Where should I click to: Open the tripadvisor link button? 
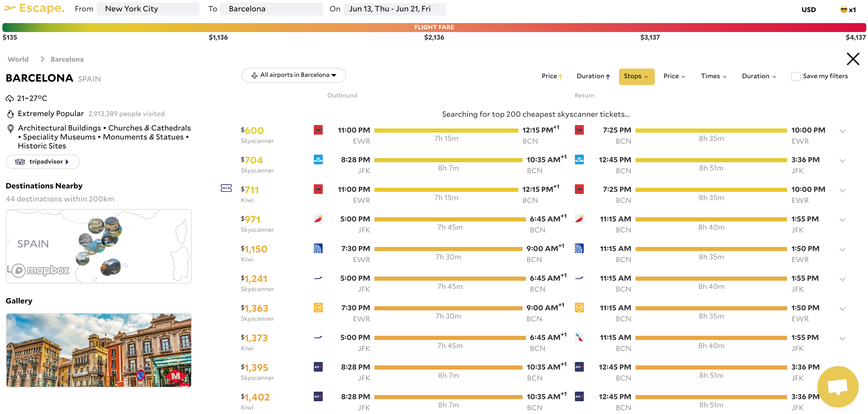point(42,162)
